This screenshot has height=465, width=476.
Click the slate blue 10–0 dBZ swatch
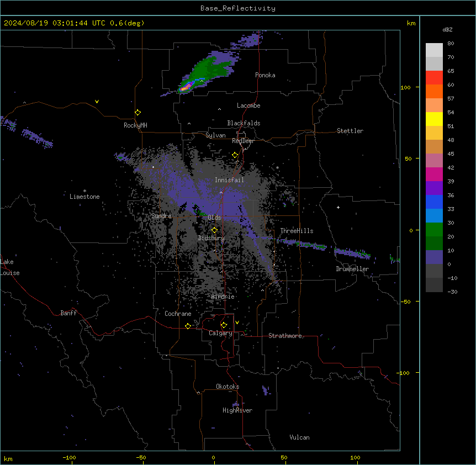point(434,257)
